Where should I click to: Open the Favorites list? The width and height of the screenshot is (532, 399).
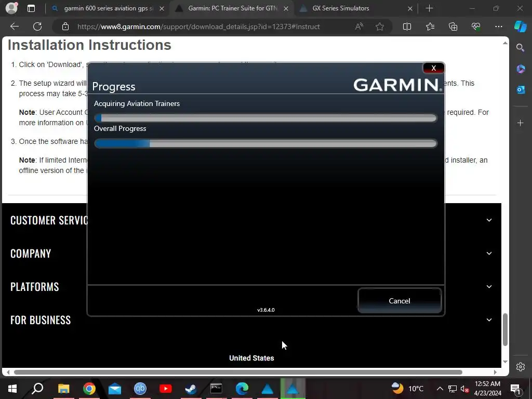[x=430, y=26]
